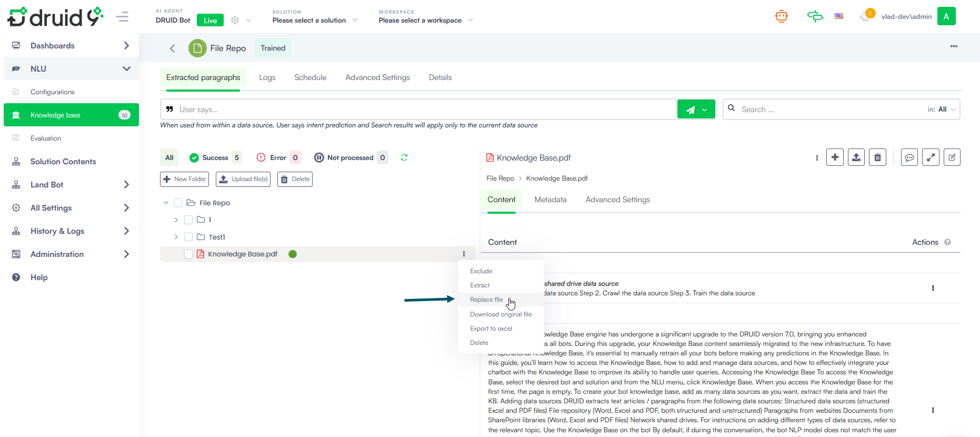This screenshot has width=980, height=437.
Task: Open the solution selection dropdown
Action: point(315,20)
